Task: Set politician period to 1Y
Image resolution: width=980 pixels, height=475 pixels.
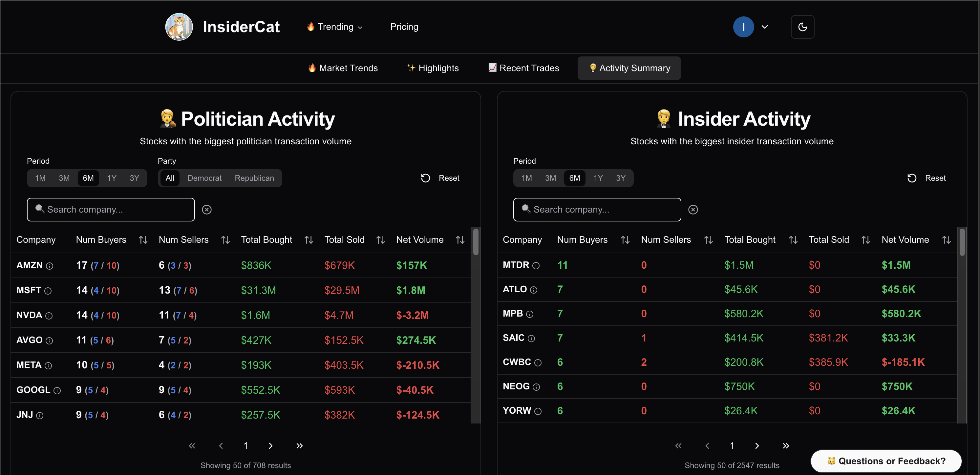Action: tap(112, 178)
